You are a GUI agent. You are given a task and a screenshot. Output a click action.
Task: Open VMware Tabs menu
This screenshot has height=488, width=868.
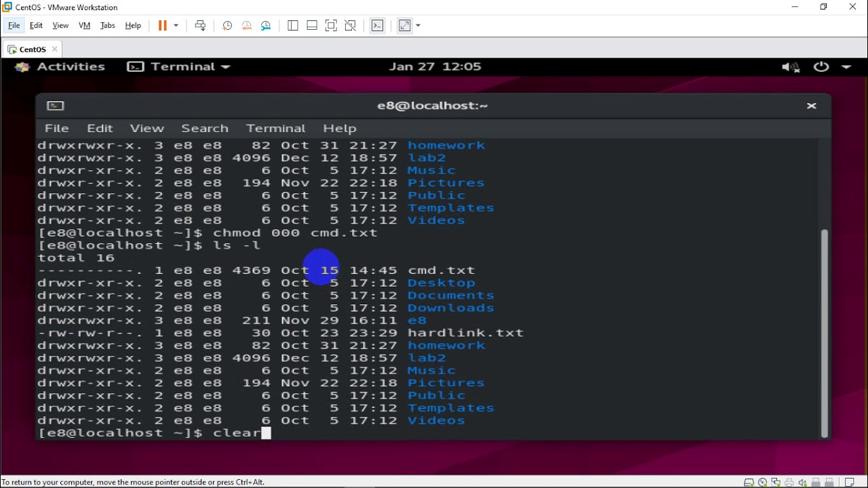108,26
